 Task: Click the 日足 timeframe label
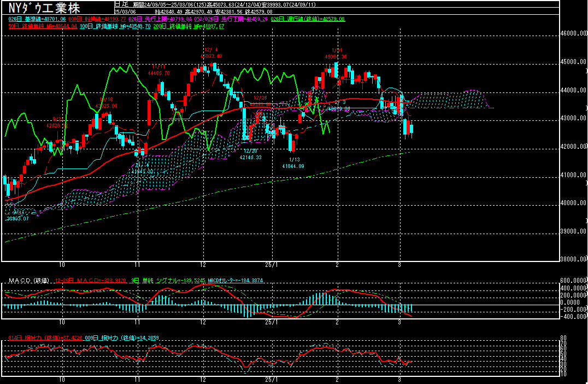121,4
